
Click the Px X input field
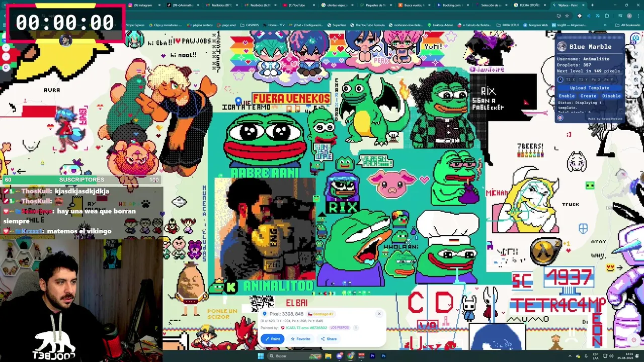coord(596,79)
